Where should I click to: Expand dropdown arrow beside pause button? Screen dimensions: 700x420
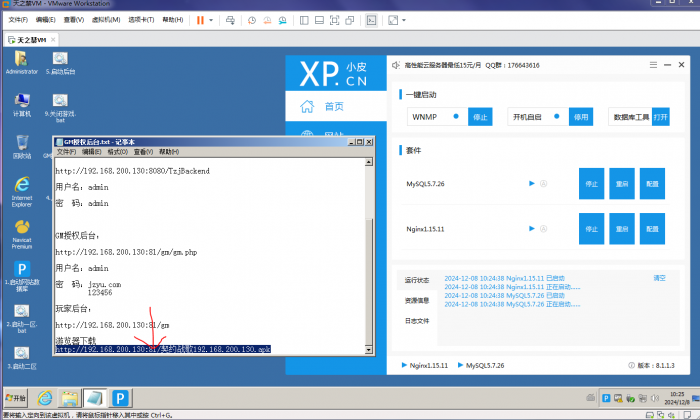click(211, 19)
